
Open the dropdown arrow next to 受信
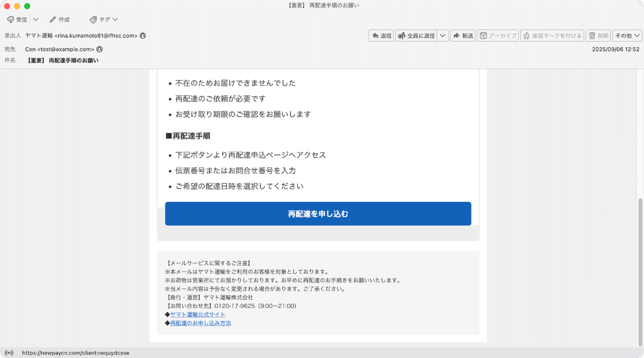[x=35, y=19]
